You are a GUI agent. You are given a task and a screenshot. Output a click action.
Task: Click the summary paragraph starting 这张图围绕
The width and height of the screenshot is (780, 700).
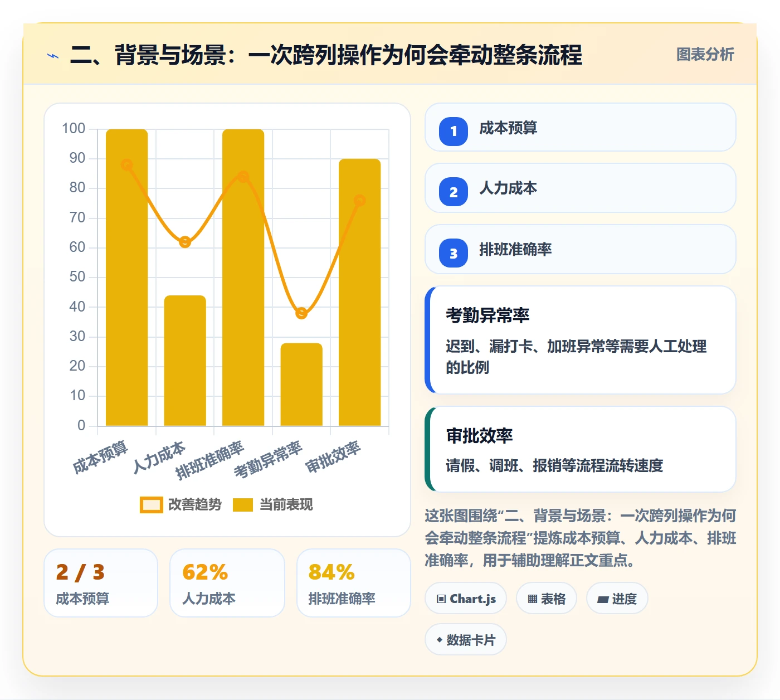(580, 538)
